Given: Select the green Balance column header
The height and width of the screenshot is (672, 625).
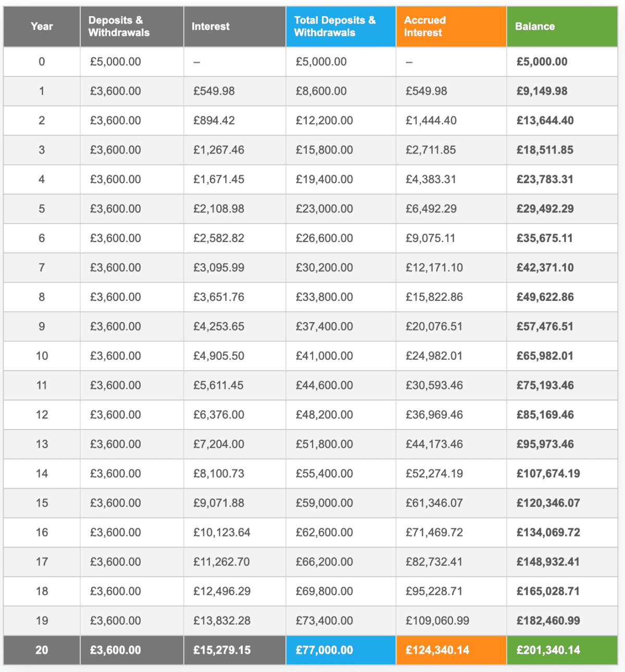Looking at the screenshot, I should [x=534, y=27].
